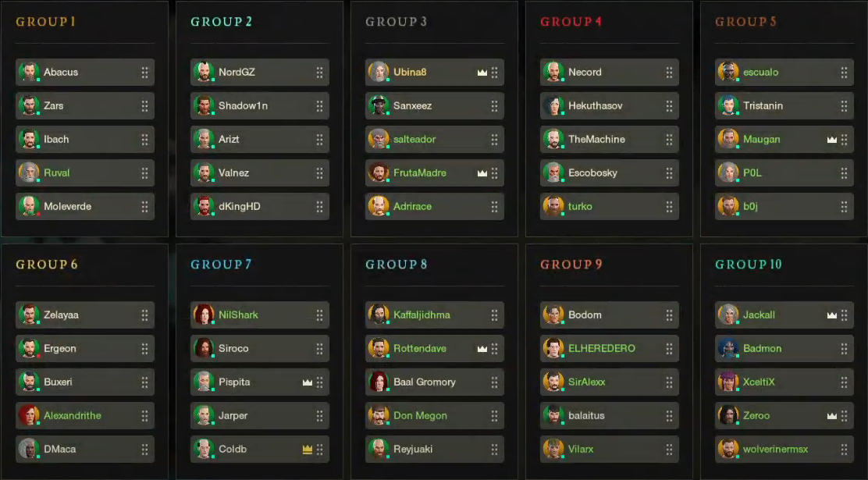Select the Group 4 header
This screenshot has width=868, height=480.
(x=571, y=22)
